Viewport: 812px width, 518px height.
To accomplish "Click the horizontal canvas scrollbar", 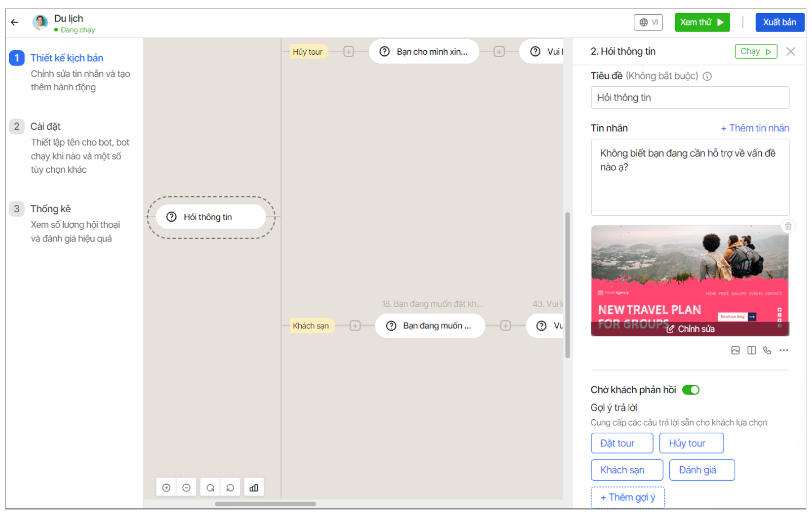I will 265,504.
